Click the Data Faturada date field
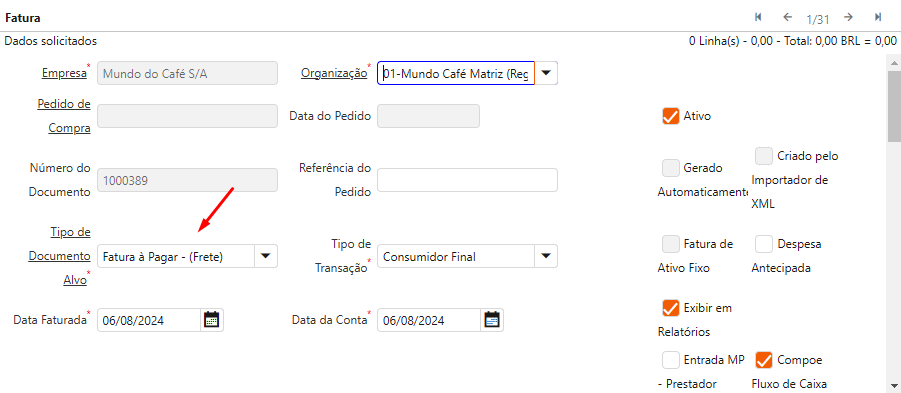The image size is (901, 393). tap(149, 320)
